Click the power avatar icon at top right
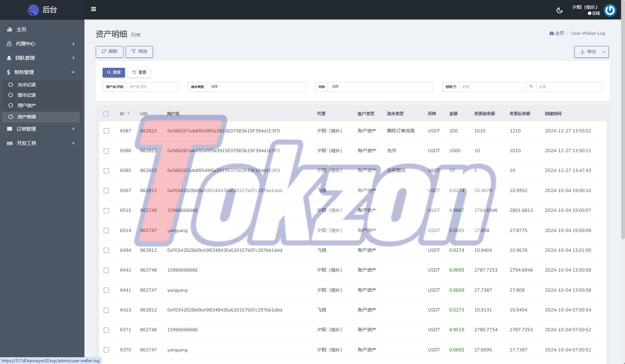The height and width of the screenshot is (364, 625). click(610, 10)
